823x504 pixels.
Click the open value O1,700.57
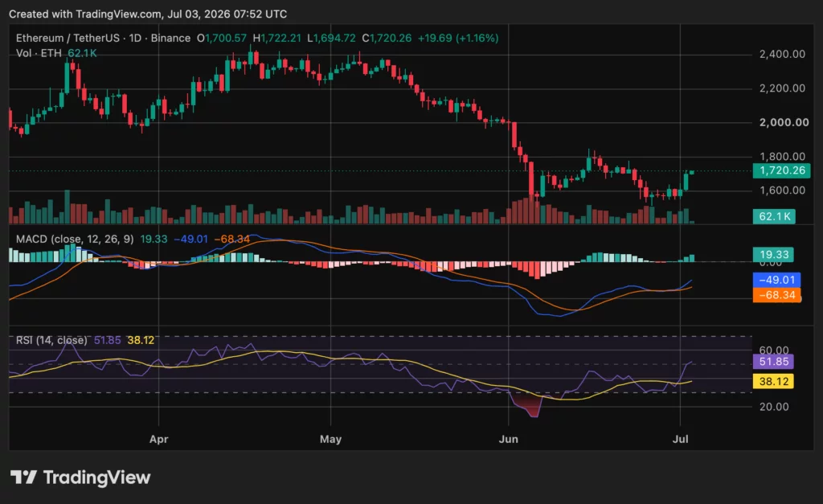coord(222,38)
